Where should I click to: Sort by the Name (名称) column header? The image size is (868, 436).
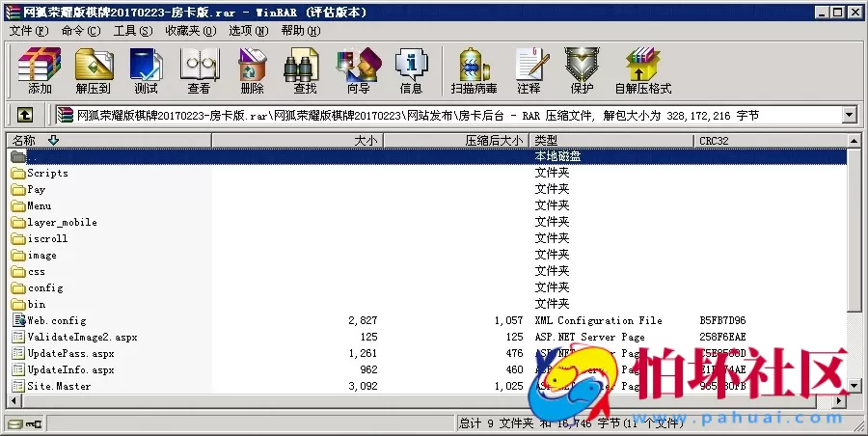point(109,141)
